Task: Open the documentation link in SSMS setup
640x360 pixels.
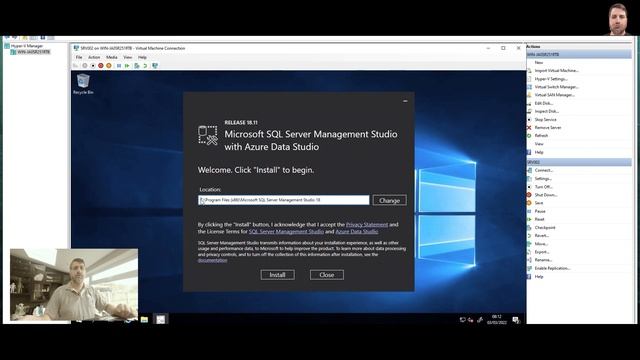Action: click(212, 260)
